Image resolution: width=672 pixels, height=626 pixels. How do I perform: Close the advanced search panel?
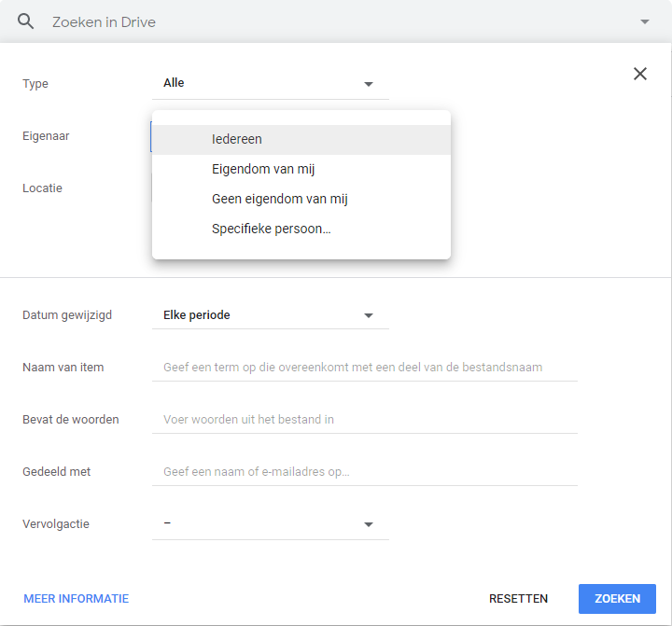(640, 74)
